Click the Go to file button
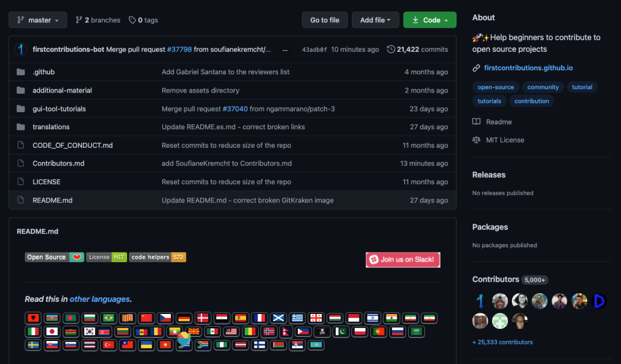This screenshot has height=364, width=621. click(x=325, y=20)
